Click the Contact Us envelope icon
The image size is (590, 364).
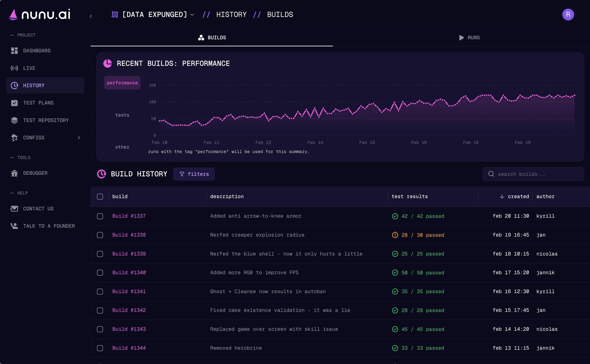pos(14,209)
